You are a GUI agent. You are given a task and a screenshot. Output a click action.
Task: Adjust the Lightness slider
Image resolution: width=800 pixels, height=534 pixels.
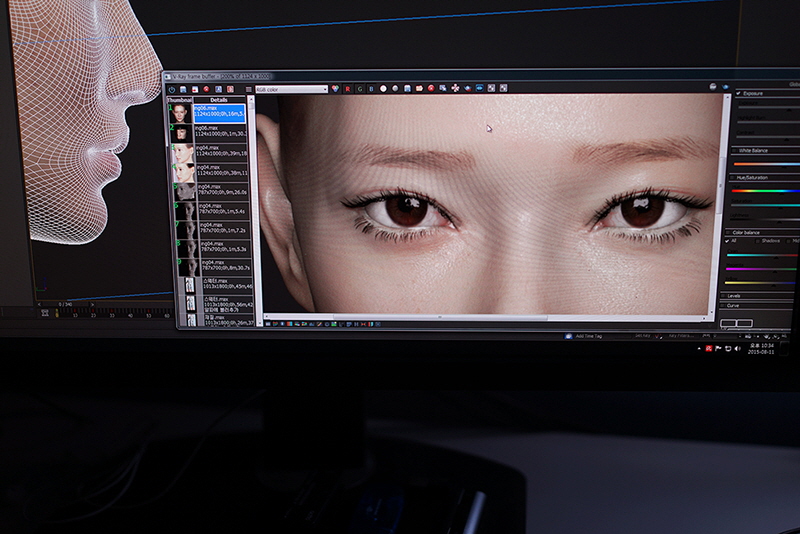[764, 219]
